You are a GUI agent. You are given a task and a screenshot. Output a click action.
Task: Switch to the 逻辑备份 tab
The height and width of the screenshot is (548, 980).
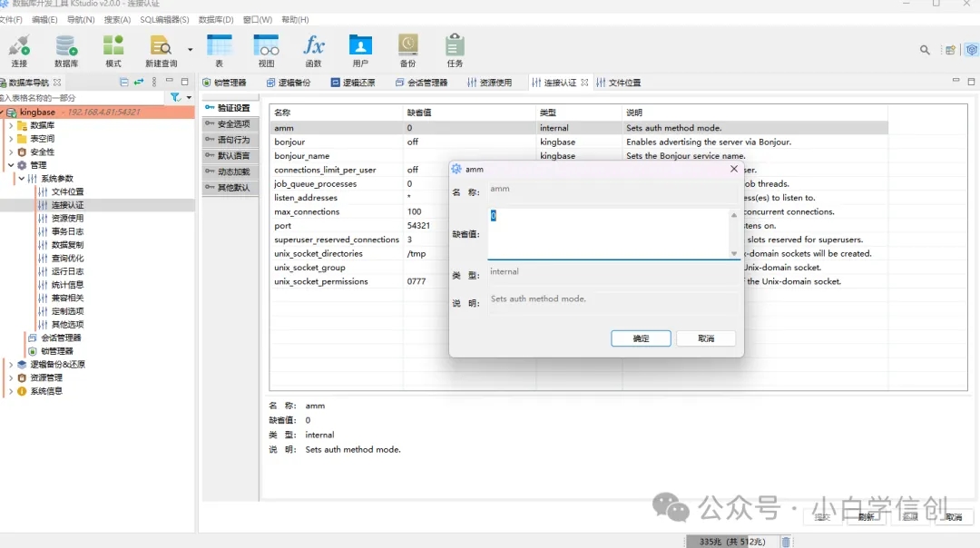click(289, 83)
